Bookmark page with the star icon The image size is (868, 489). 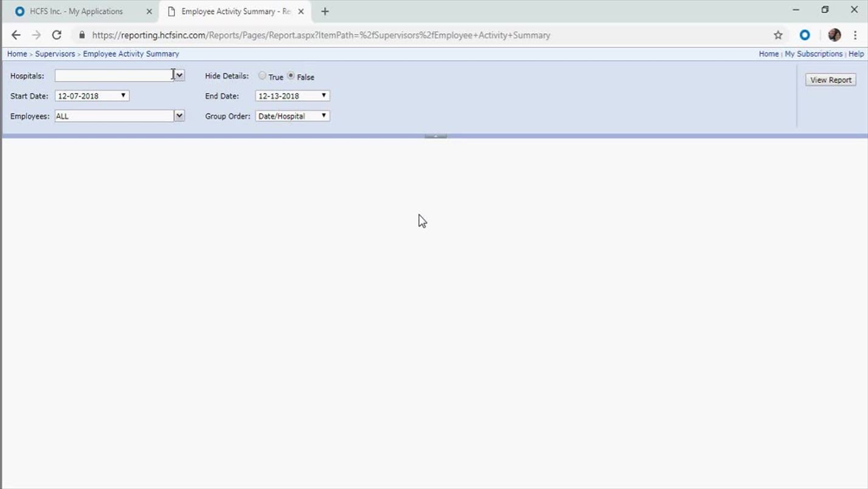click(778, 35)
